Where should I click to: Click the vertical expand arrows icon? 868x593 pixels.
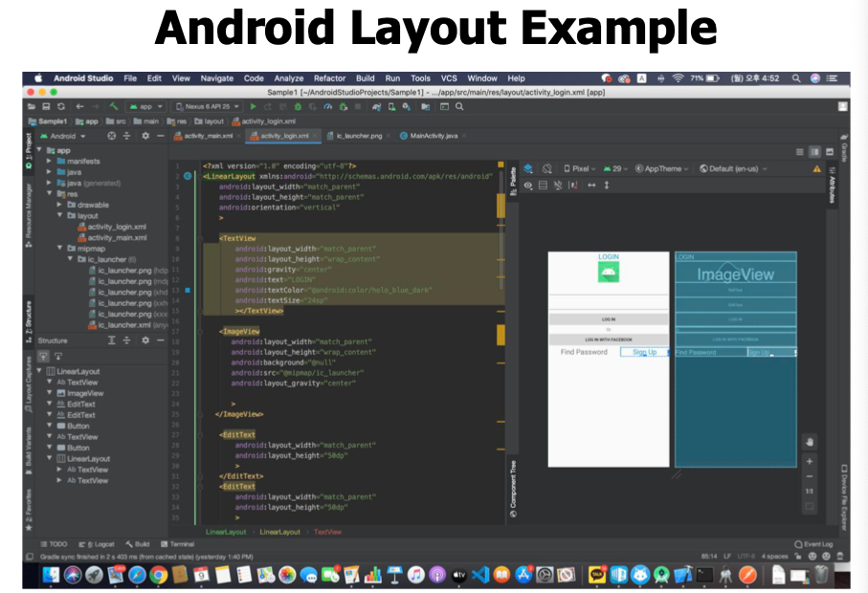coord(606,186)
